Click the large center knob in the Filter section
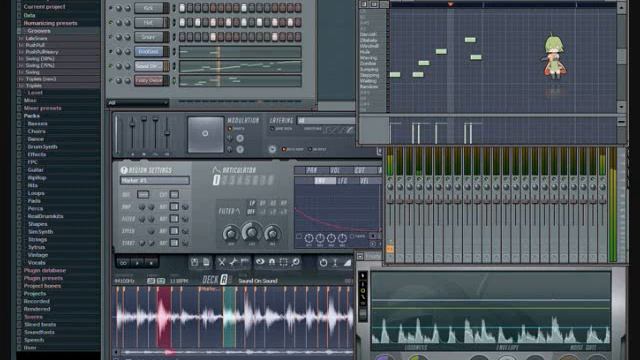This screenshot has width=640, height=360. (251, 231)
